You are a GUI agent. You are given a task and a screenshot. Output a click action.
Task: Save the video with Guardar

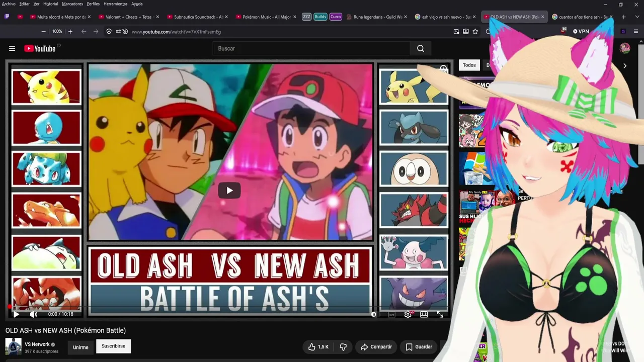pos(419,347)
